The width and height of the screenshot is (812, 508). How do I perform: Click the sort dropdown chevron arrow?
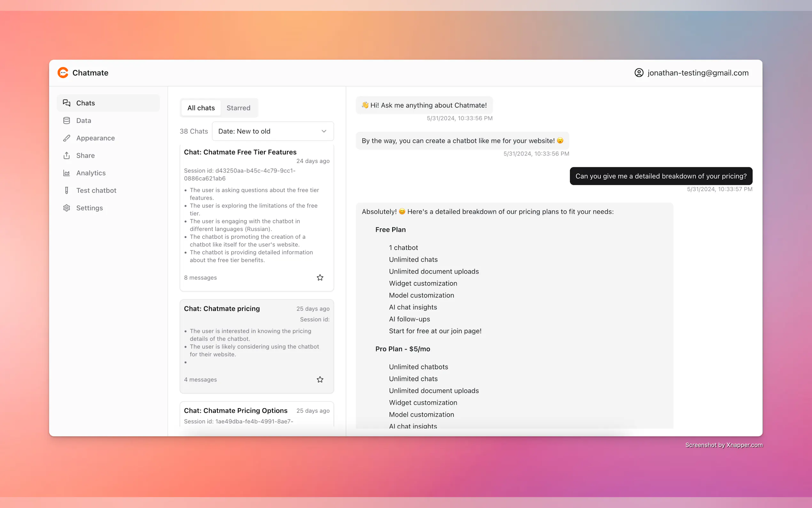(324, 131)
